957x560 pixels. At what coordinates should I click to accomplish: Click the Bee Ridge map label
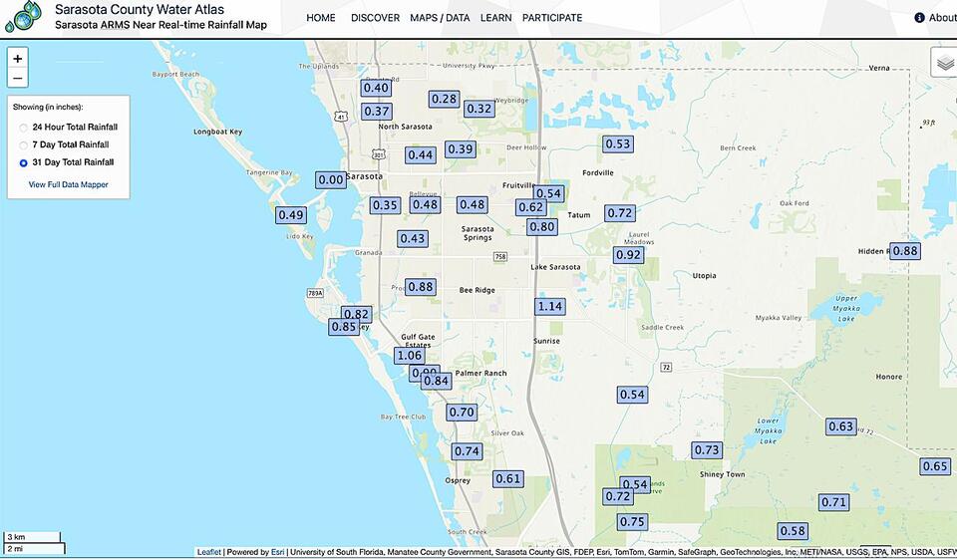(477, 290)
